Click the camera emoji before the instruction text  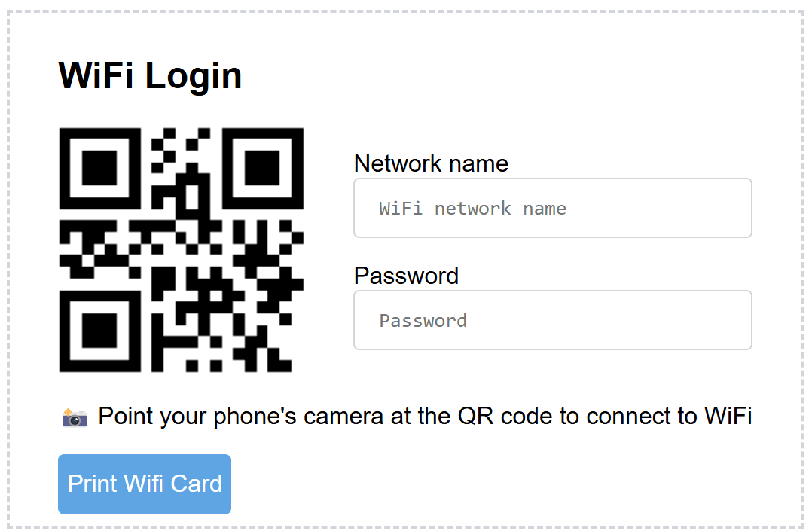[75, 415]
